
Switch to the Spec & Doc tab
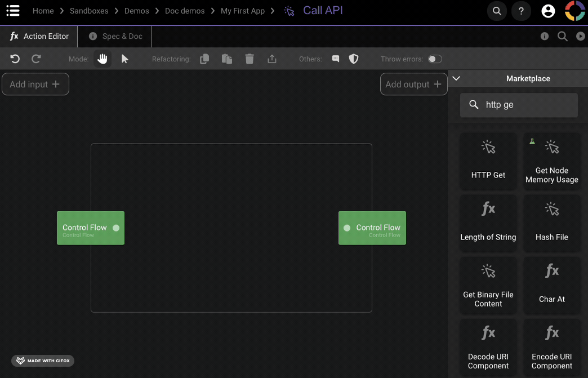(x=115, y=36)
